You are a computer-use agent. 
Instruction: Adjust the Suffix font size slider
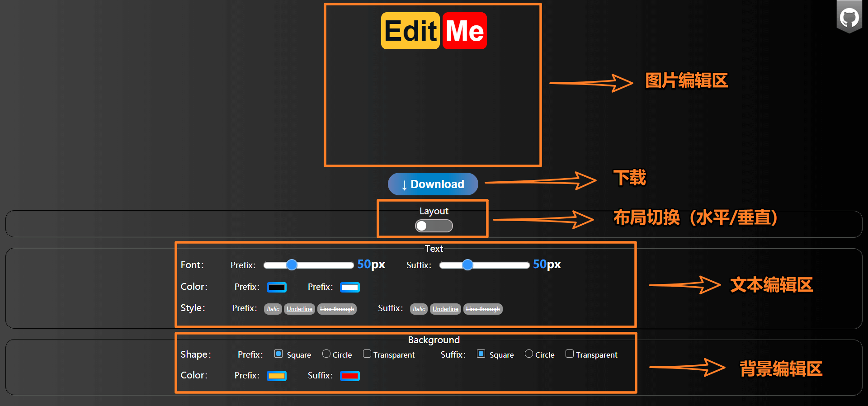(x=484, y=265)
